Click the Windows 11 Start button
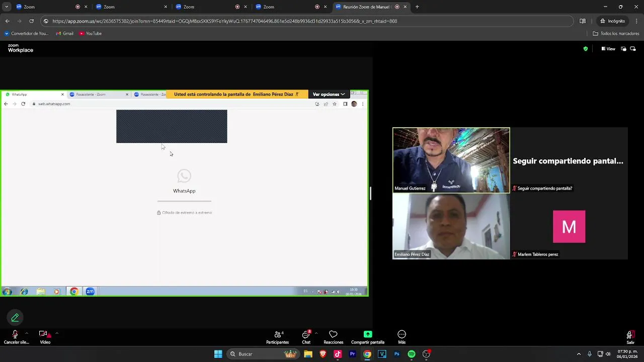This screenshot has height=362, width=644. (x=218, y=354)
